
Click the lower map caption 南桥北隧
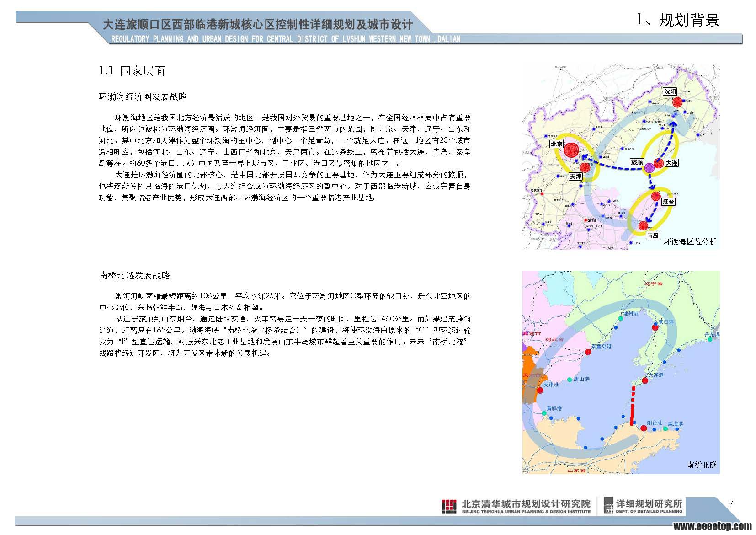tap(702, 465)
